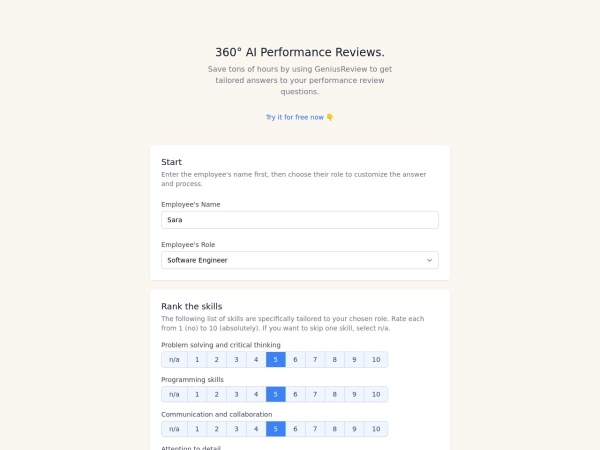Screen dimensions: 600x450
Task: Select n/a for Programming skills
Action: 174,394
